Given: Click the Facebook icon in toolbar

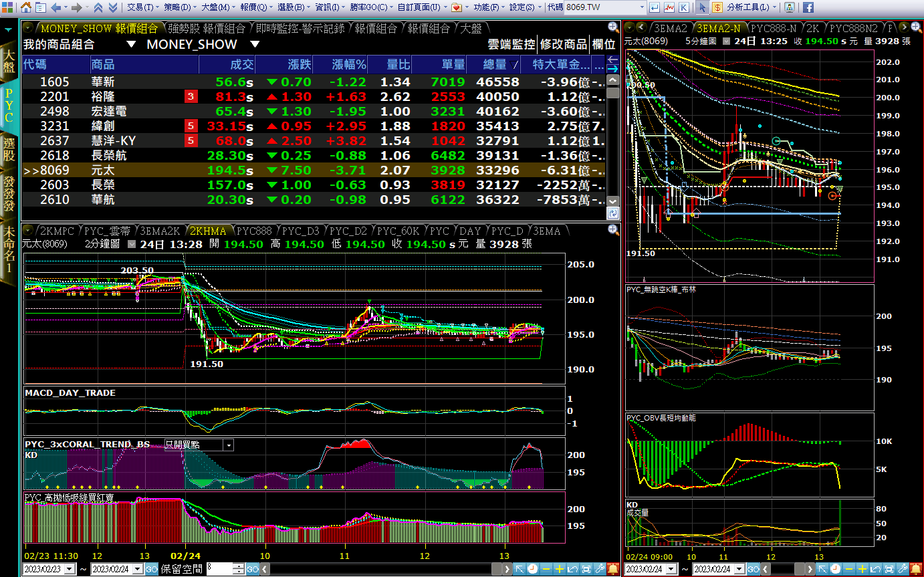Looking at the screenshot, I should coord(808,7).
